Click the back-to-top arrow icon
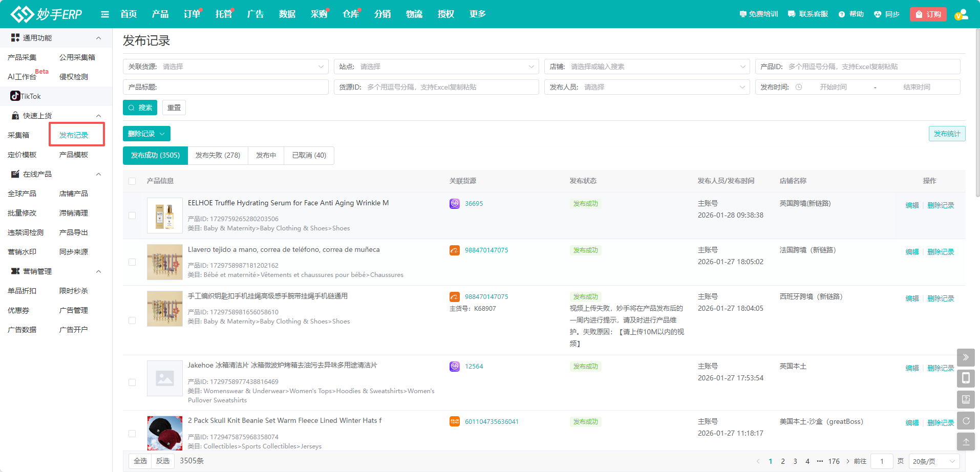This screenshot has height=472, width=980. point(966,441)
